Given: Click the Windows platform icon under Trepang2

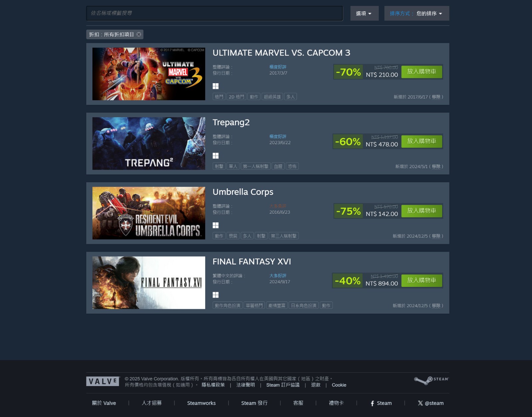Looking at the screenshot, I should click(216, 156).
